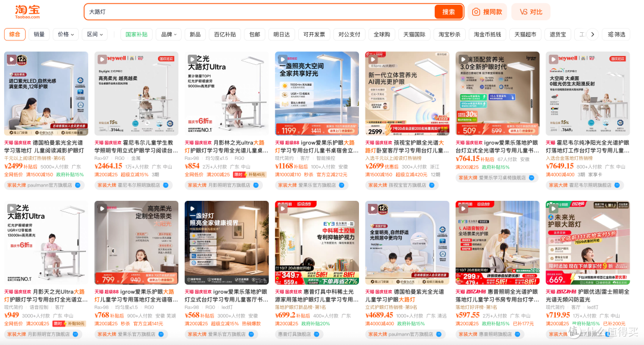Click the 千元以上阅读灯热销榜·第6名 ranking text
644x345 pixels.
(35, 158)
